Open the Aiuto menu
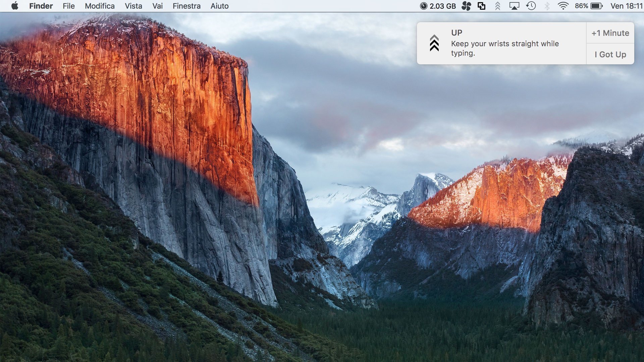 point(220,6)
